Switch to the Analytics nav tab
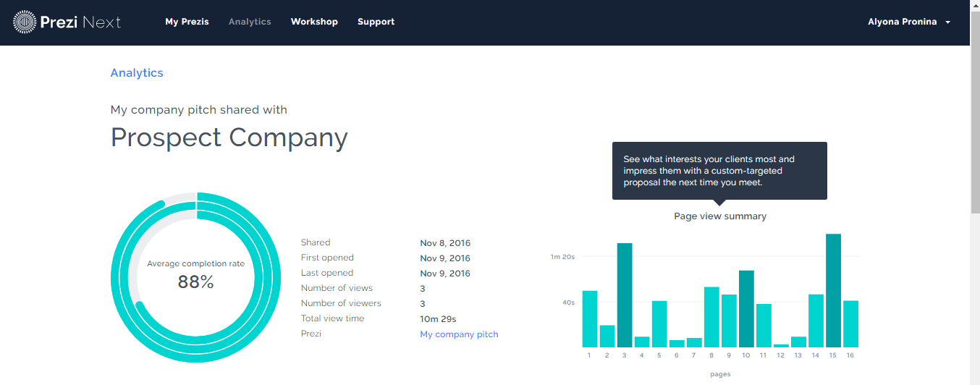This screenshot has width=980, height=385. coord(250,22)
